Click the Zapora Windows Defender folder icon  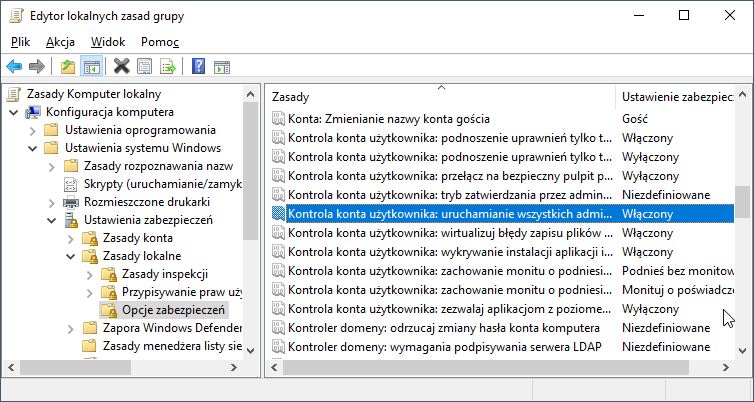pyautogui.click(x=90, y=328)
